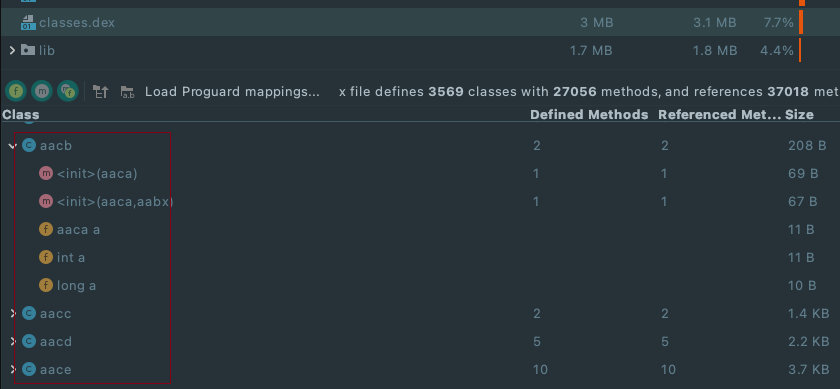Screen dimensions: 840x389
Task: Click field icon beside aaca a
Action: tap(46, 229)
